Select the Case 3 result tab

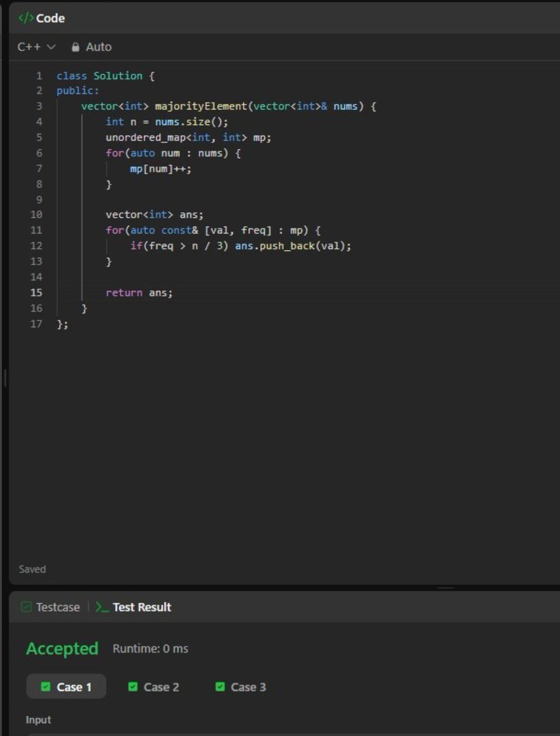(240, 687)
